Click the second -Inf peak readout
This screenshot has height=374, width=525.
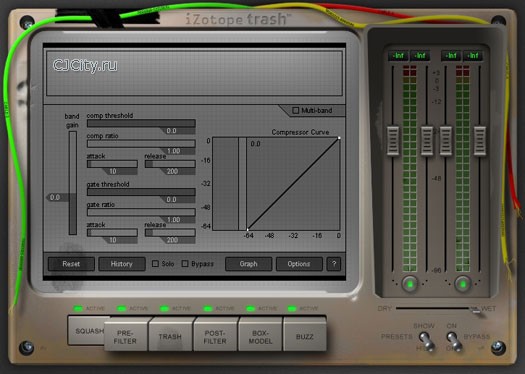tap(420, 56)
